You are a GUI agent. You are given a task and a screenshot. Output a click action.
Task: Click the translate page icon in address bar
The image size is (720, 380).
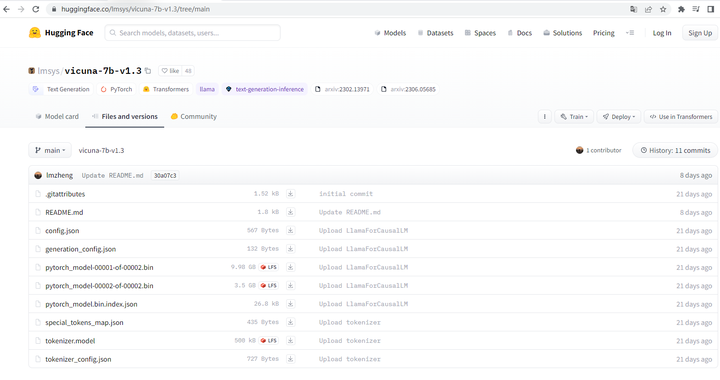coord(634,9)
